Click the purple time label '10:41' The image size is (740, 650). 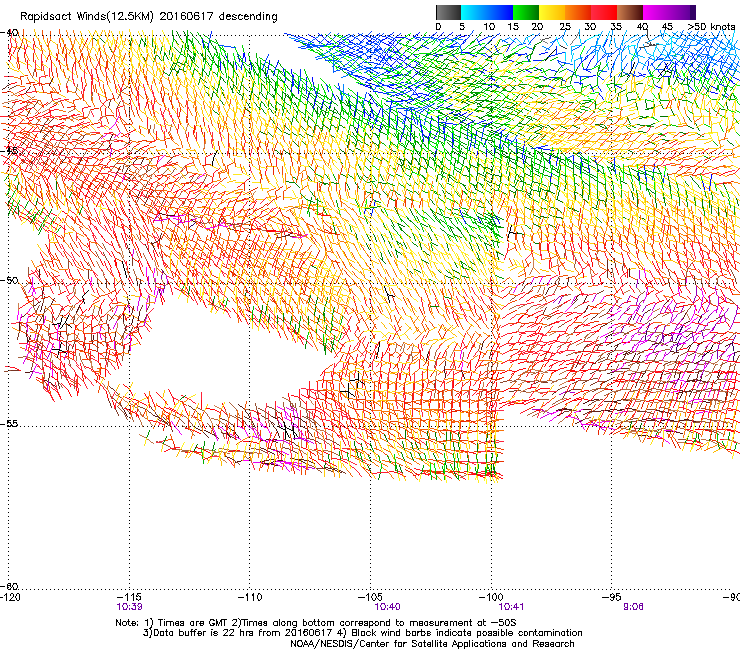512,607
